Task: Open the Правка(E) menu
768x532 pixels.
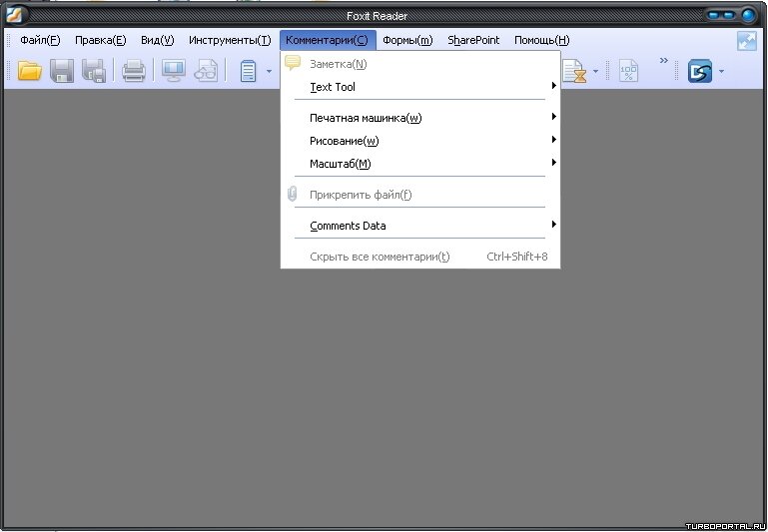Action: click(101, 40)
